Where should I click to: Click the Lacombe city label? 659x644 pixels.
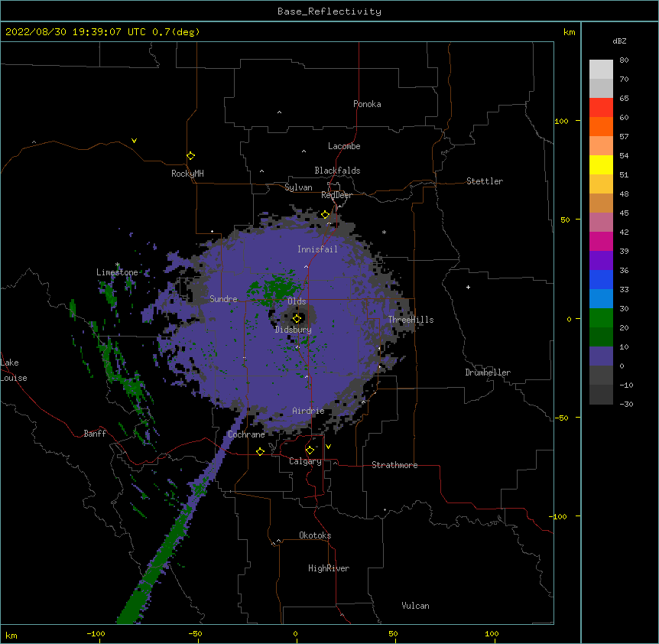[344, 146]
